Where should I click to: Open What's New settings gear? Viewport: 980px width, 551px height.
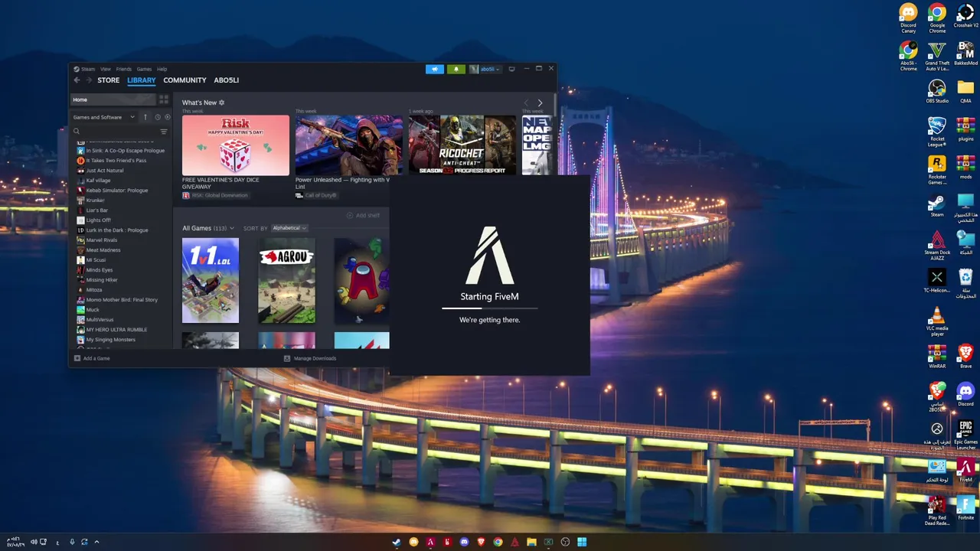pos(222,103)
